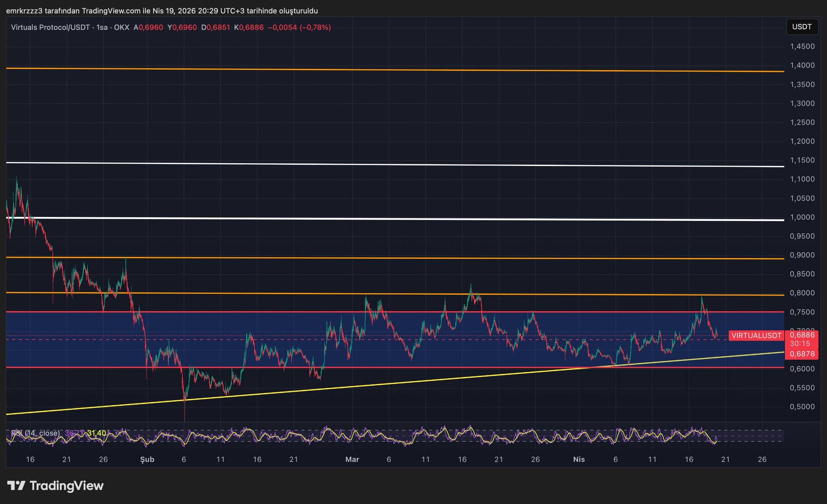The height and width of the screenshot is (504, 827).
Task: Click the yellow RSI value 31,40
Action: tap(97, 433)
